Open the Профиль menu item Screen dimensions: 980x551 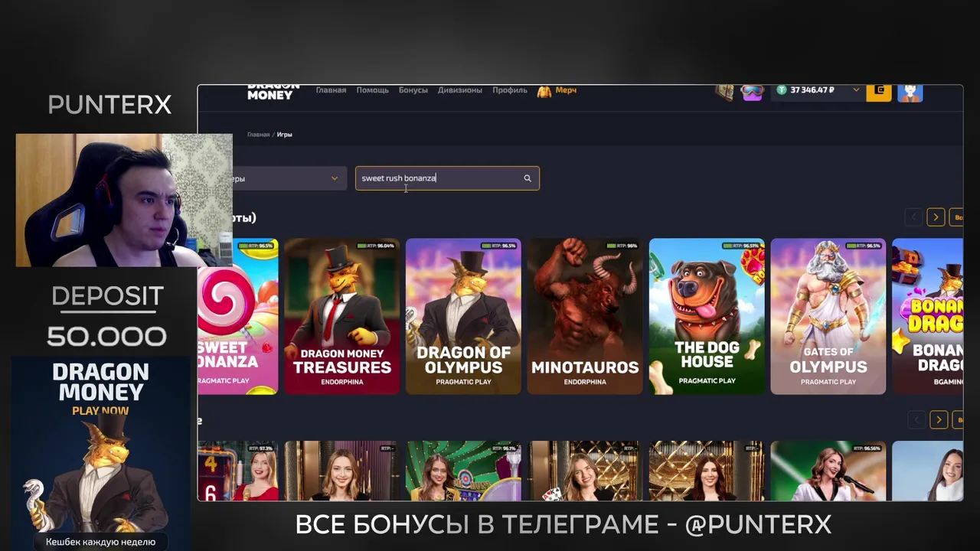(x=510, y=90)
